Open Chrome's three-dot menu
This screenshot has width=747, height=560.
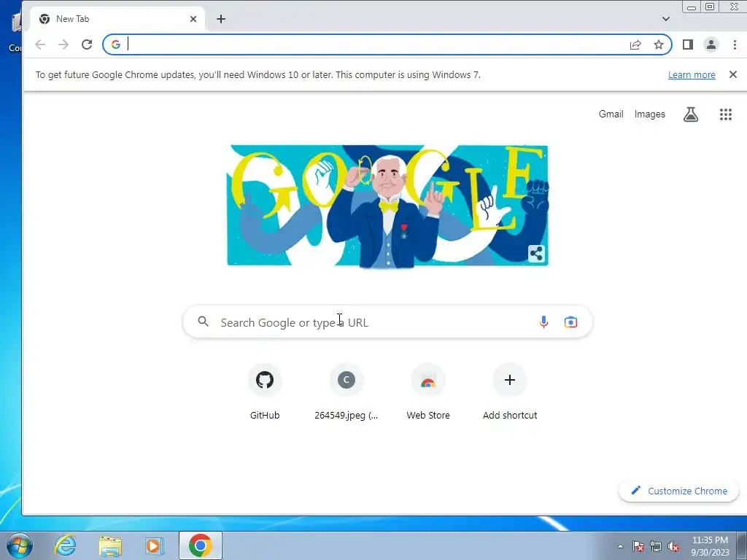(735, 44)
